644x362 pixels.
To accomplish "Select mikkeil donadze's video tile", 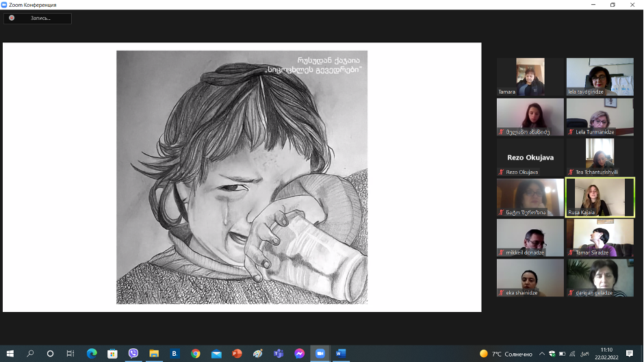I will coord(530,237).
